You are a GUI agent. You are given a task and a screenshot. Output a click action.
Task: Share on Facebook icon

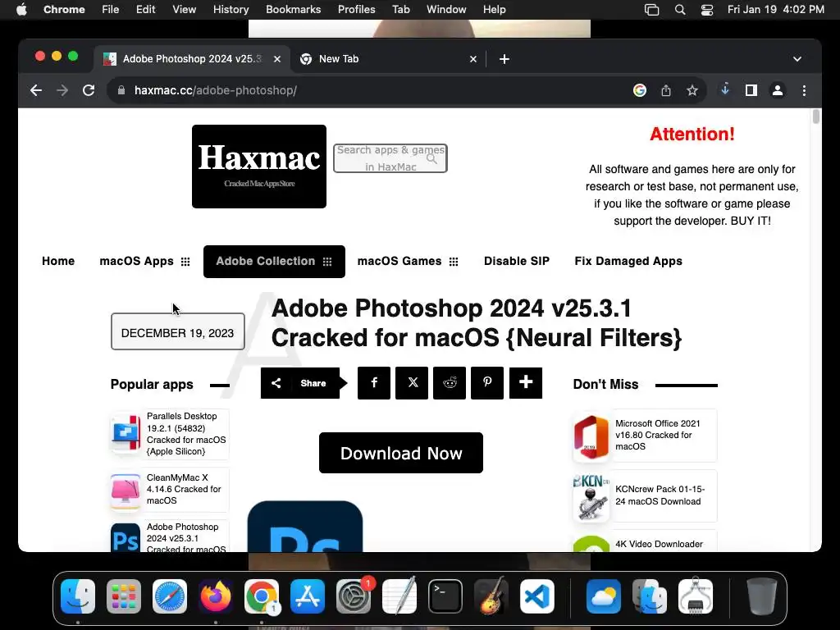[x=374, y=383]
